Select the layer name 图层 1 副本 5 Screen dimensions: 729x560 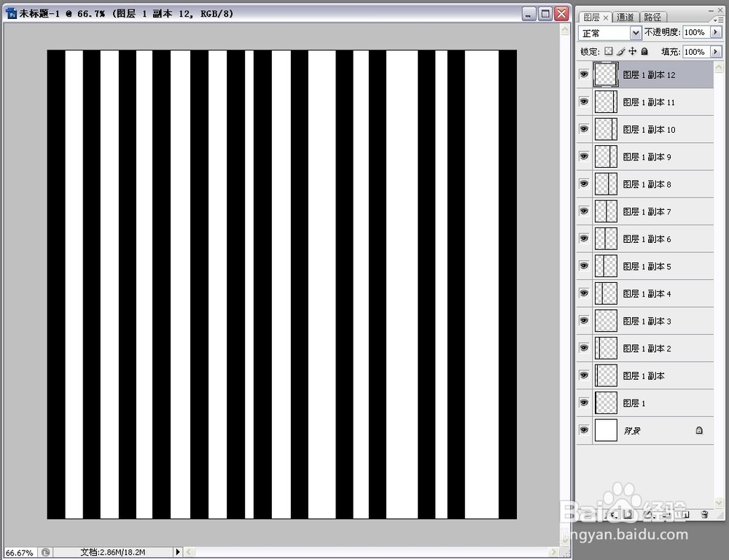pos(647,266)
